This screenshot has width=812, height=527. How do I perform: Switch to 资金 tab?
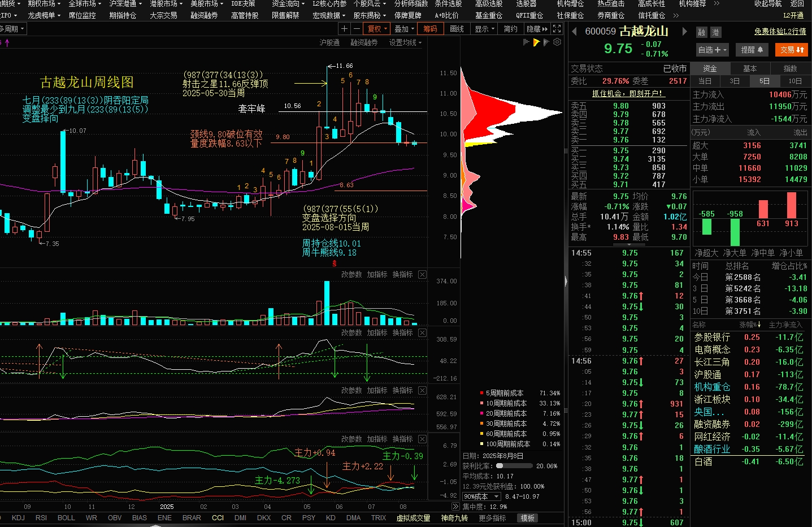click(x=710, y=68)
